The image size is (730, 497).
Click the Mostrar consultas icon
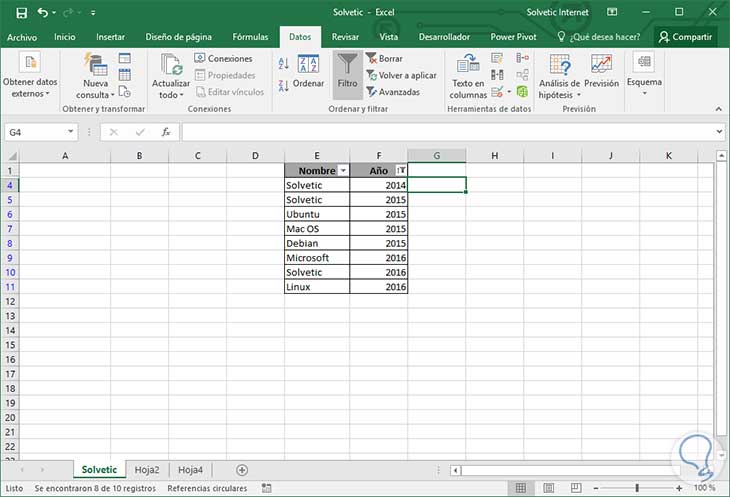pos(125,58)
